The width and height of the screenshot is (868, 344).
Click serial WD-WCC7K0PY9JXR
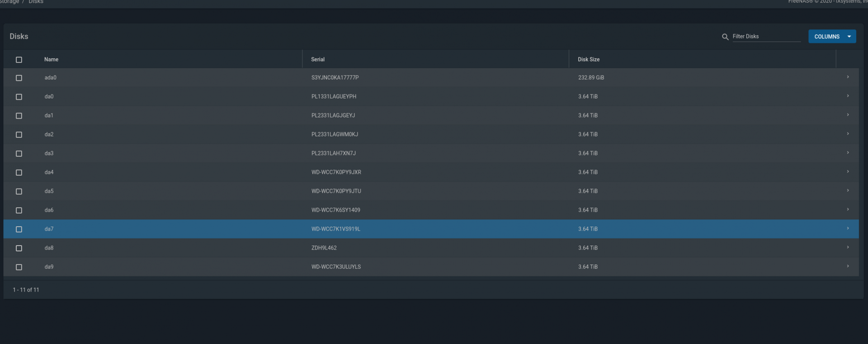point(336,172)
